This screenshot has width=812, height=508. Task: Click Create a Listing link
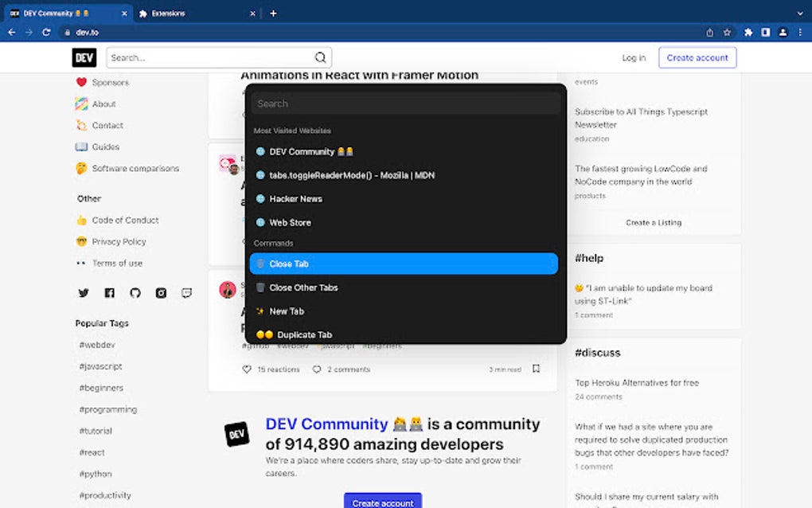coord(654,223)
